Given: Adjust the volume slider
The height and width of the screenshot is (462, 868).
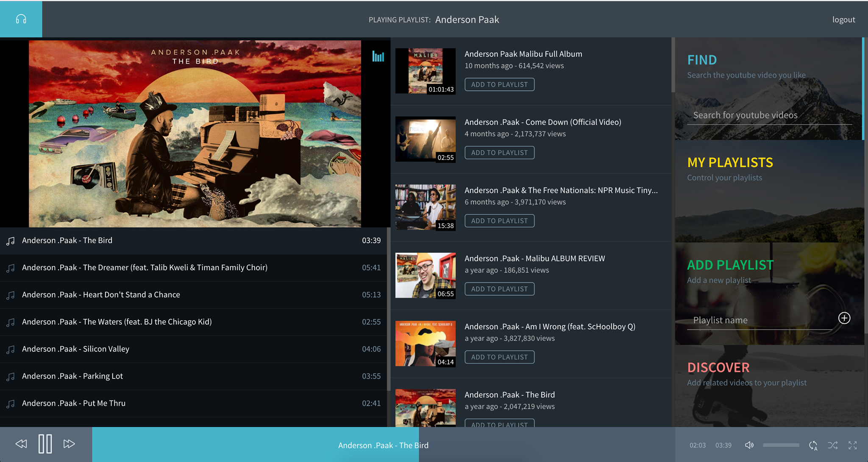Looking at the screenshot, I should (781, 445).
